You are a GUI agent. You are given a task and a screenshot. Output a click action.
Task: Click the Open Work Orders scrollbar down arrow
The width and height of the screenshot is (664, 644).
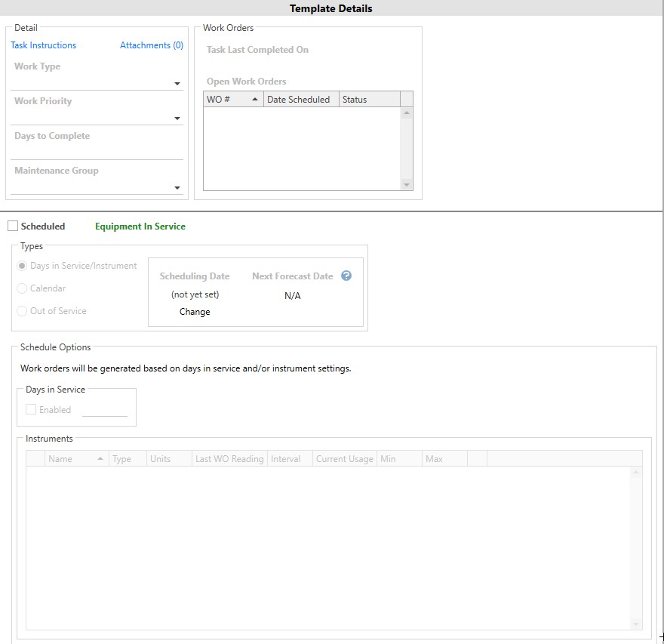407,185
